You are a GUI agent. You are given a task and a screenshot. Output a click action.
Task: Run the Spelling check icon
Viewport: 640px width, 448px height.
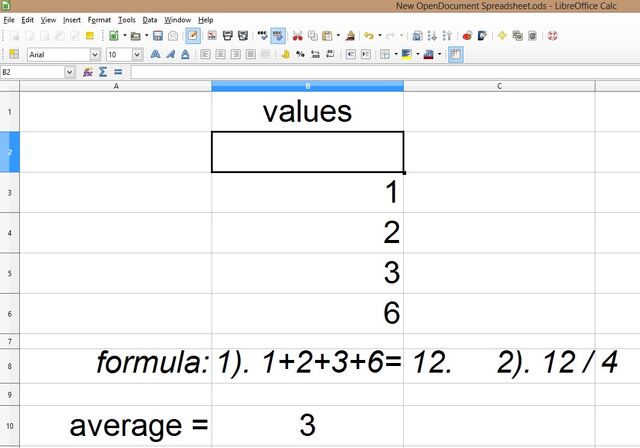pyautogui.click(x=262, y=36)
